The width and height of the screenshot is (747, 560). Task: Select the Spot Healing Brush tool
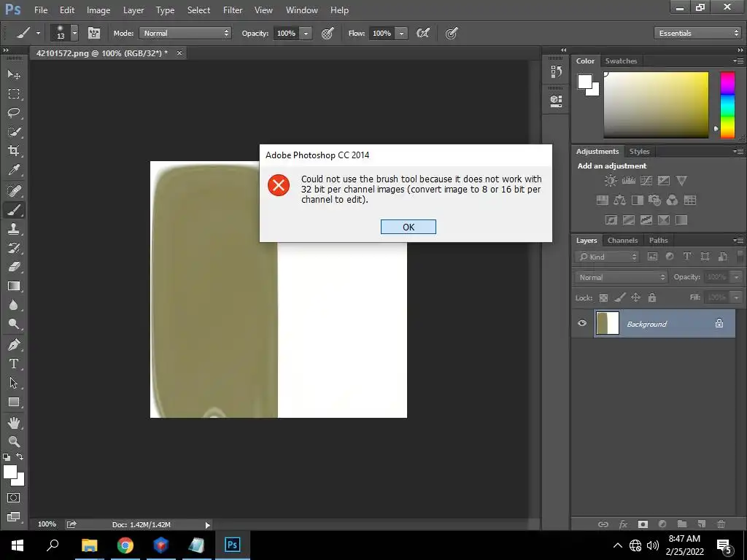pos(14,191)
